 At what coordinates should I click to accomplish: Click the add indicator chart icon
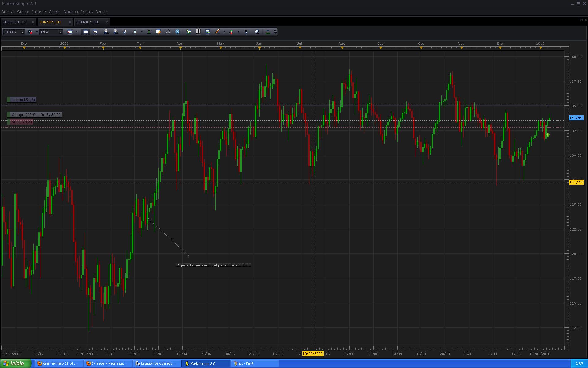pyautogui.click(x=189, y=32)
